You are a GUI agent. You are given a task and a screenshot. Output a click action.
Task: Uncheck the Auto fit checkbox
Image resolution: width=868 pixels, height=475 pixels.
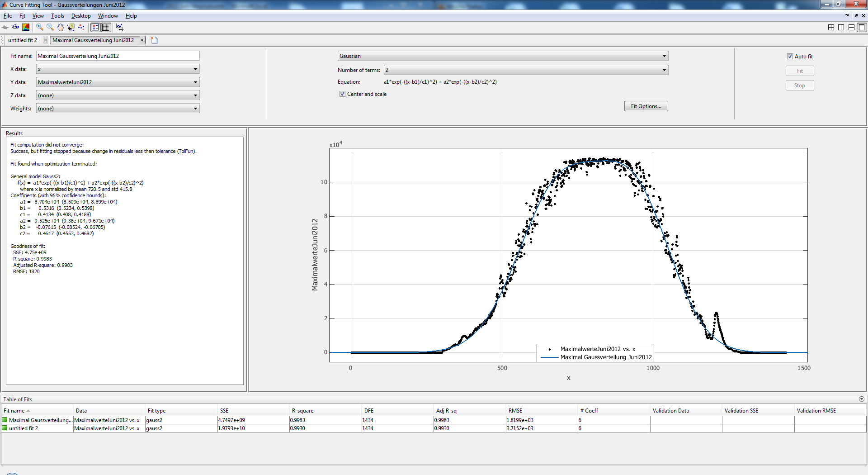[790, 57]
